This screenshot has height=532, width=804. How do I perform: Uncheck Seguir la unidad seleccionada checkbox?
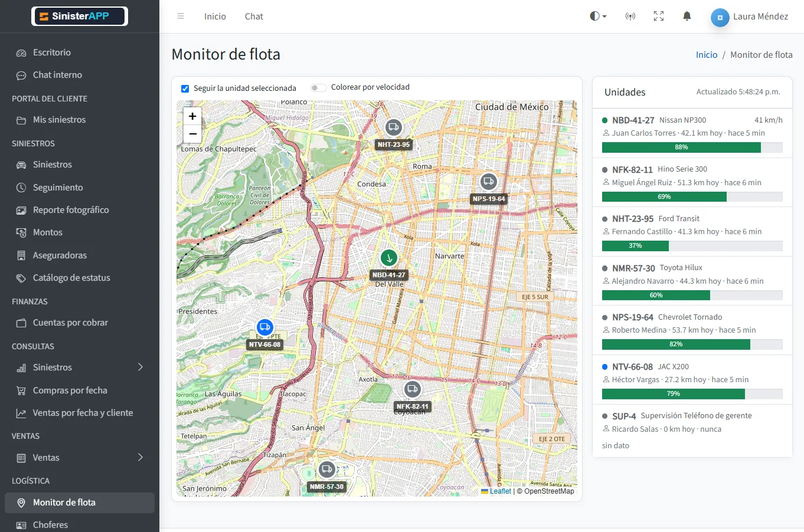coord(185,88)
